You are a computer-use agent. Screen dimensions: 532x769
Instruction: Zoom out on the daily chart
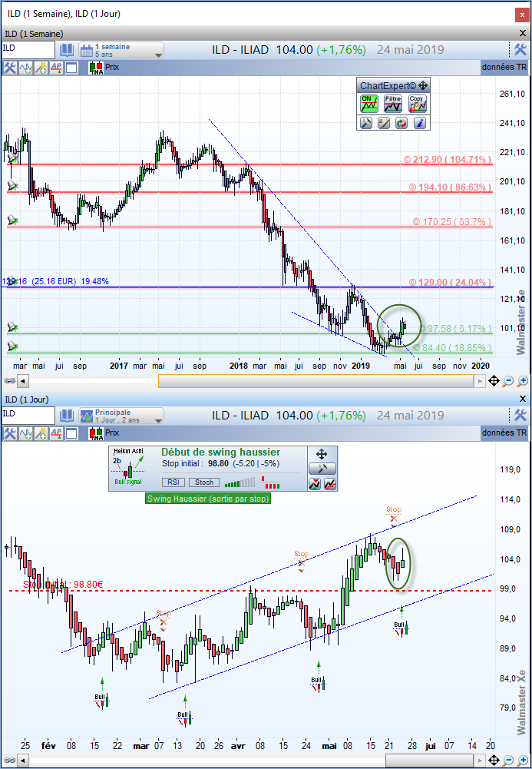coord(508,761)
